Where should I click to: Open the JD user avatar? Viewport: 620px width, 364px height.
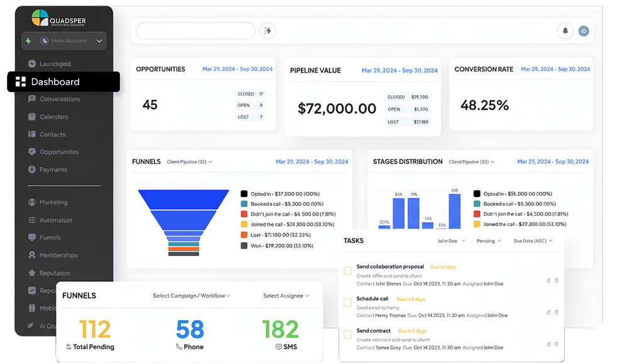[x=584, y=31]
